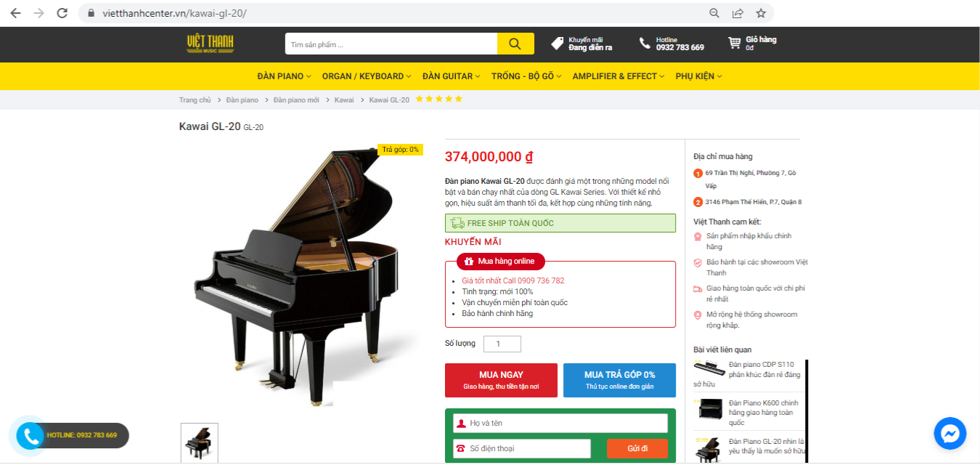Select the piano thumbnail image
980x465 pixels.
199,442
